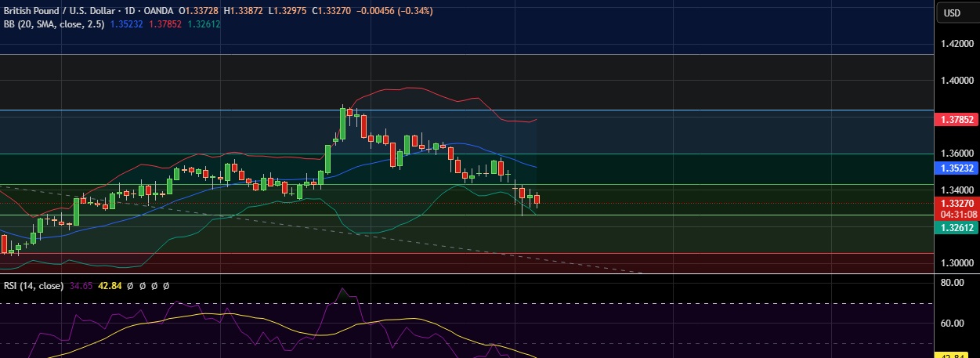Click the 1.42000 tick on the price scale
Viewport: 980px width, 358px height.
tap(956, 44)
